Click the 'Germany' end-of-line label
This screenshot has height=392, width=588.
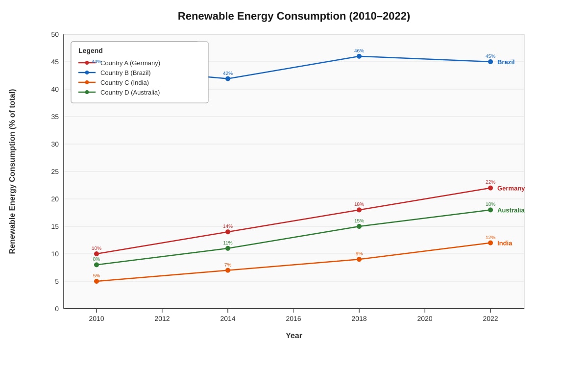[511, 188]
